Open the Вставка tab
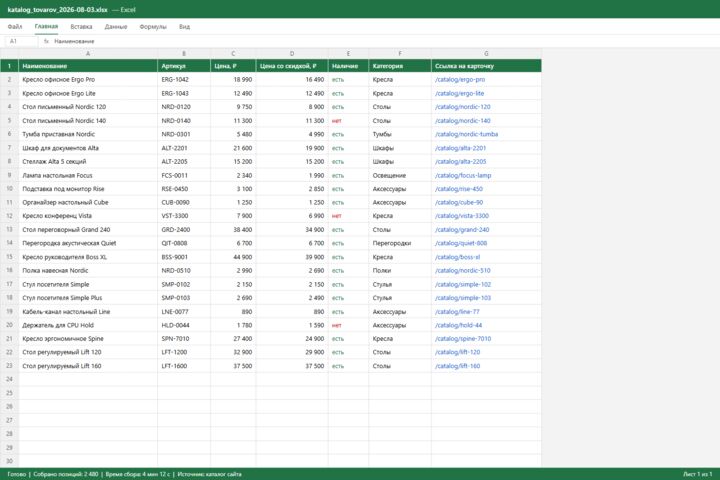 click(81, 27)
